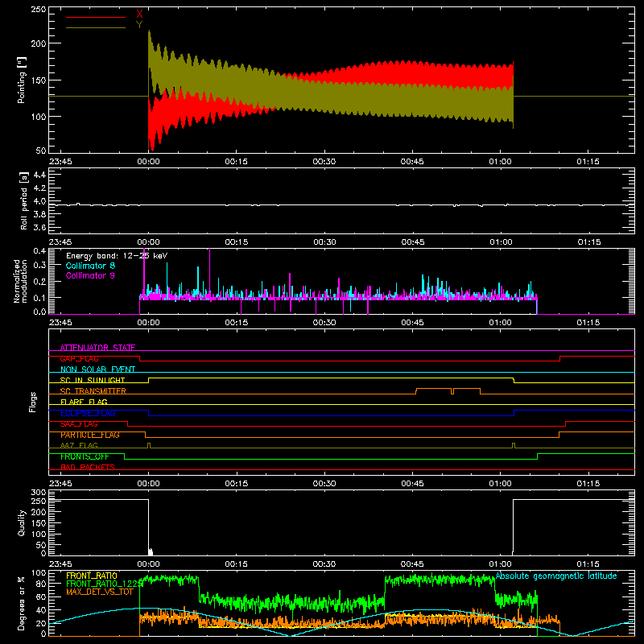
Task: Click the 'Energy band: 12-25 keV' text
Action: point(117,256)
